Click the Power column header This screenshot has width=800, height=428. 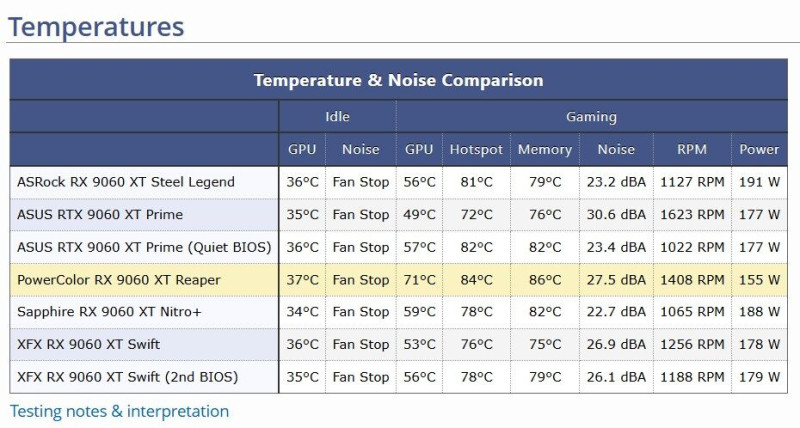[x=759, y=149]
